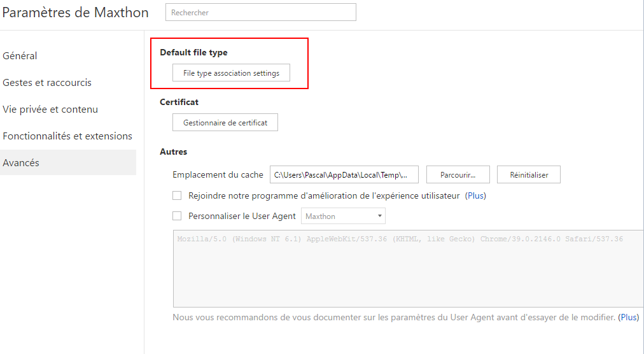Viewport: 644px width, 354px height.
Task: Click the Parcourir... button
Action: [x=458, y=174]
